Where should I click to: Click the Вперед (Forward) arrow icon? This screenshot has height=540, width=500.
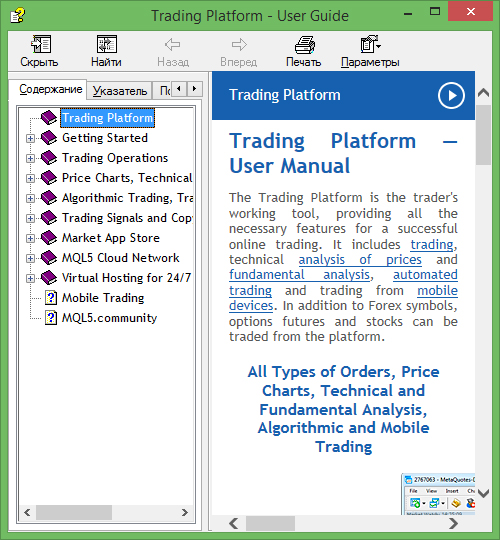tap(239, 44)
